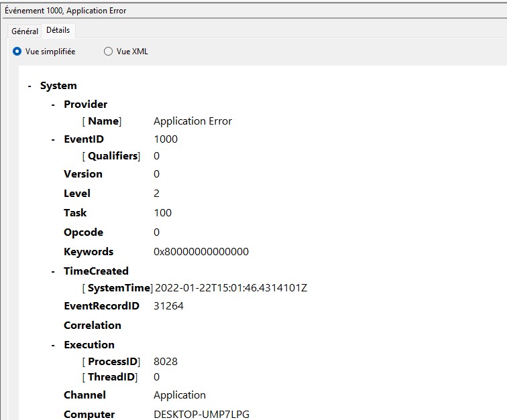507x420 pixels.
Task: Click the Level tree item
Action: pyautogui.click(x=77, y=194)
